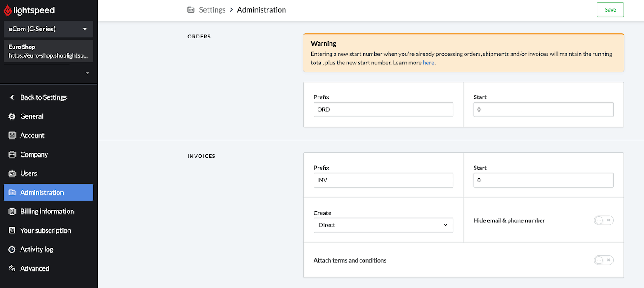Open Your subscription from the sidebar

point(12,230)
